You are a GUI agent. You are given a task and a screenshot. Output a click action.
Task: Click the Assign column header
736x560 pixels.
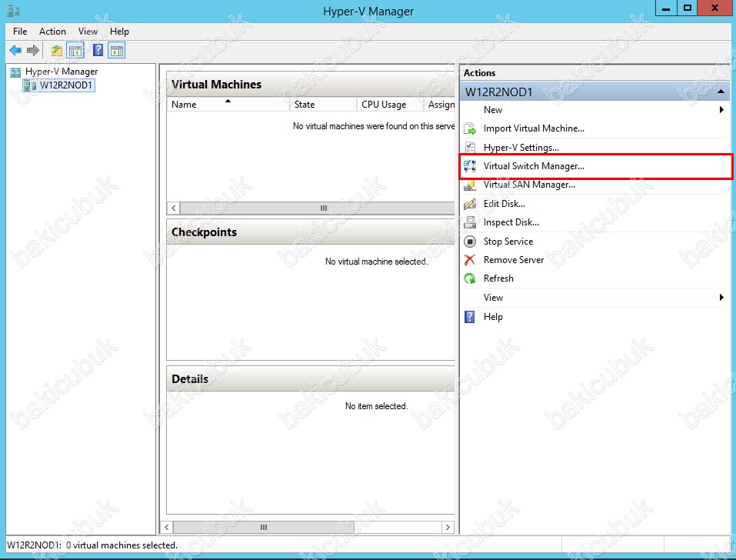point(439,104)
